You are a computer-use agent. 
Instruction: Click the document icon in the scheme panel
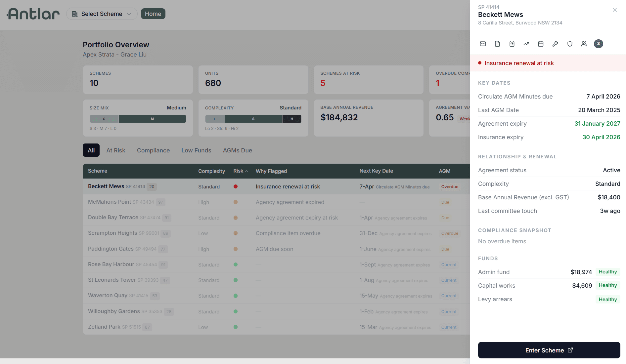click(497, 43)
